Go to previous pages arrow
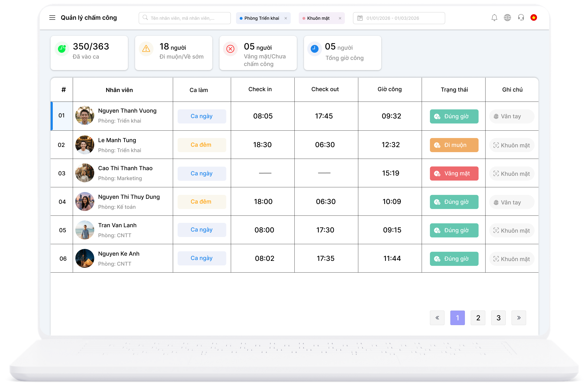The height and width of the screenshot is (385, 588). click(x=437, y=318)
